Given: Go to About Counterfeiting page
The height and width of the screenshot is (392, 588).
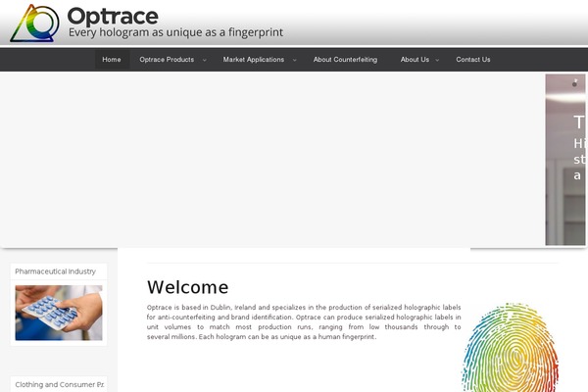Looking at the screenshot, I should (x=345, y=60).
